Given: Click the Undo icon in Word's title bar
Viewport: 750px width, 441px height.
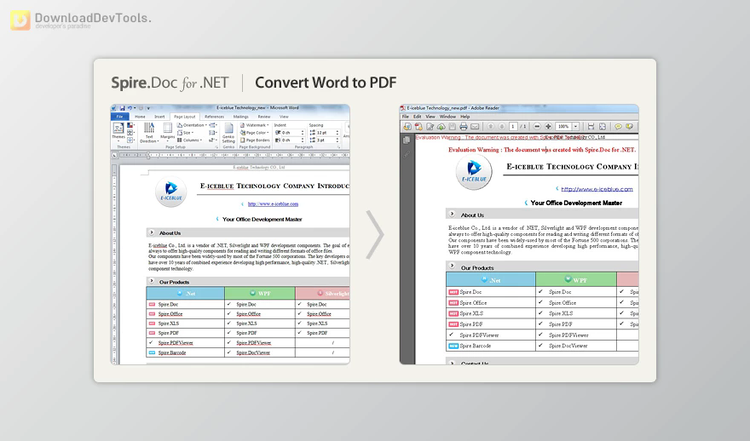Looking at the screenshot, I should coord(130,108).
